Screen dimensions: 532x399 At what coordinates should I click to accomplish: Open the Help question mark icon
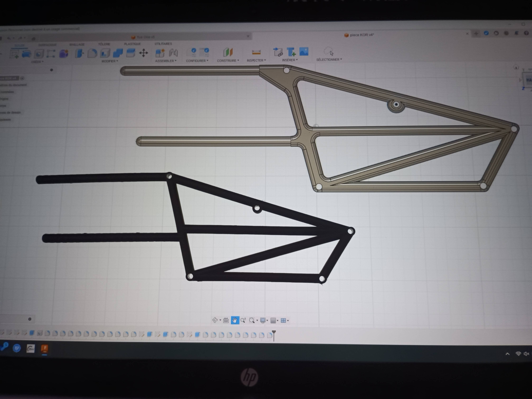pos(526,33)
